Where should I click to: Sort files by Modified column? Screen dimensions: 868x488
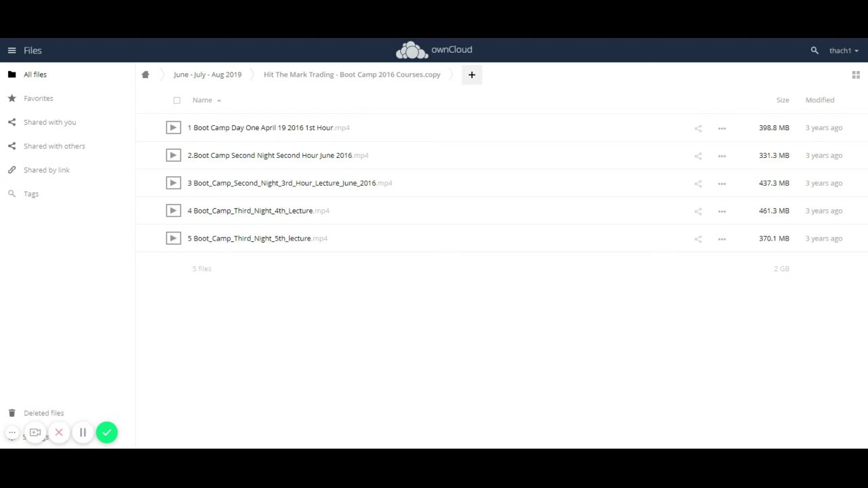click(x=820, y=100)
